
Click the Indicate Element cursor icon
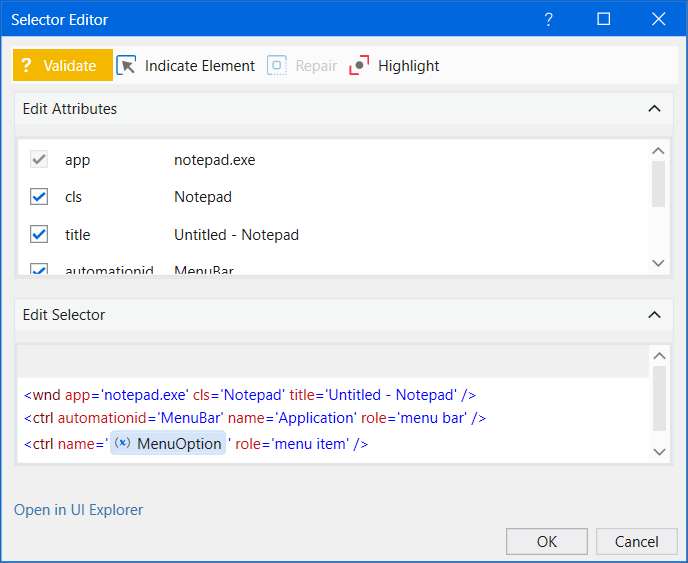click(126, 66)
